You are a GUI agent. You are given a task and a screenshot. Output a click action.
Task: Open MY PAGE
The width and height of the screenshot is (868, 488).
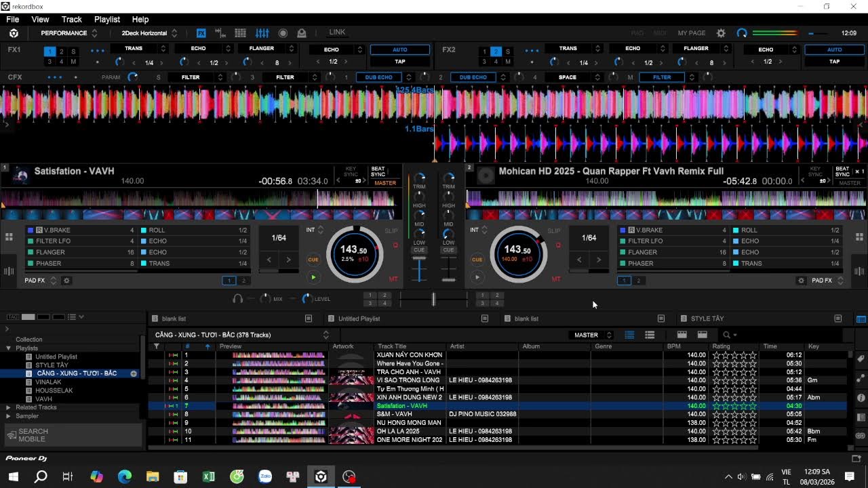(x=692, y=33)
